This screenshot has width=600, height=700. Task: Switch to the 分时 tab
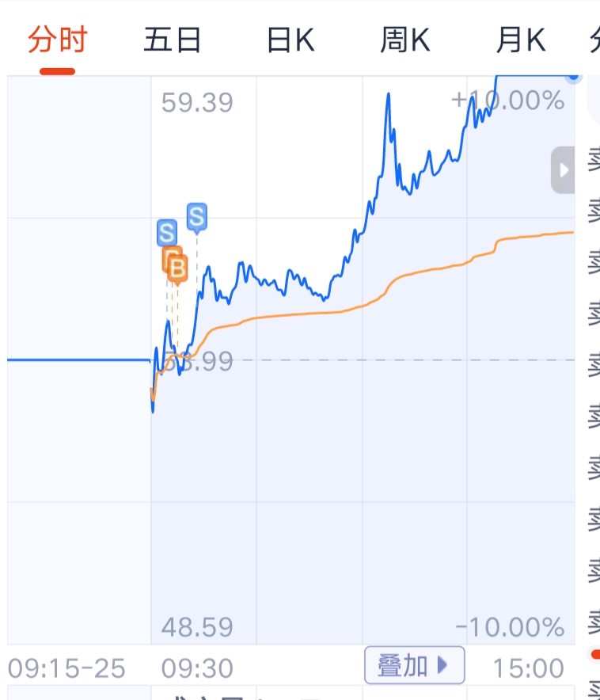58,40
